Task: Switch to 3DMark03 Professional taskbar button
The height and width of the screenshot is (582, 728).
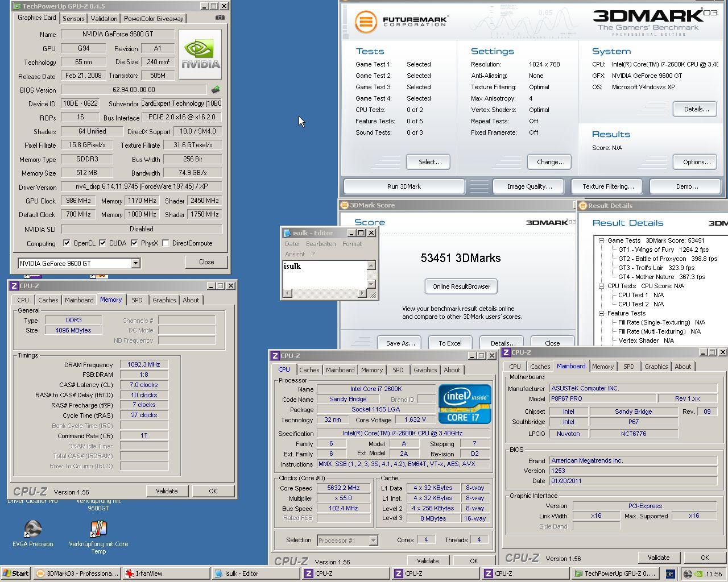Action: [x=77, y=573]
